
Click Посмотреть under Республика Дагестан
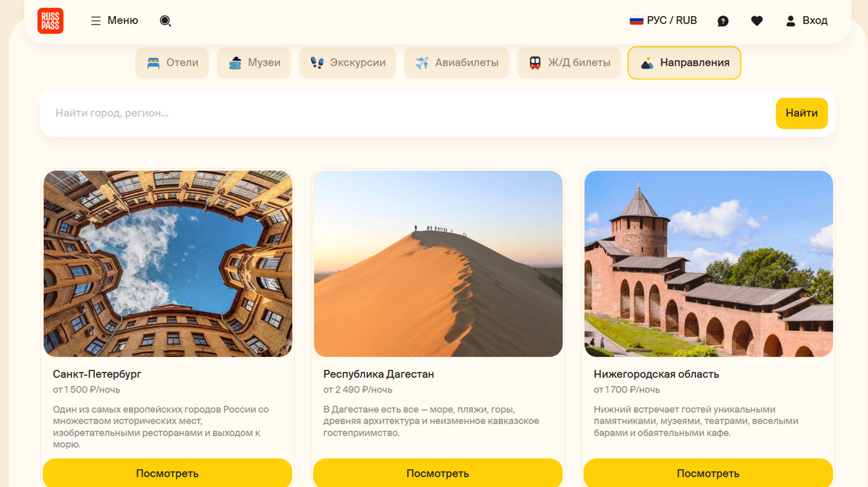tap(438, 473)
